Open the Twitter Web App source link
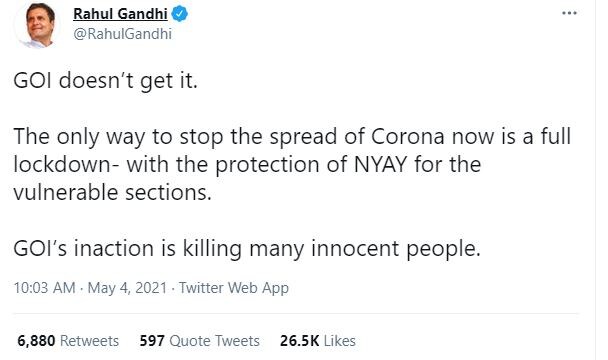The image size is (608, 360). click(234, 288)
